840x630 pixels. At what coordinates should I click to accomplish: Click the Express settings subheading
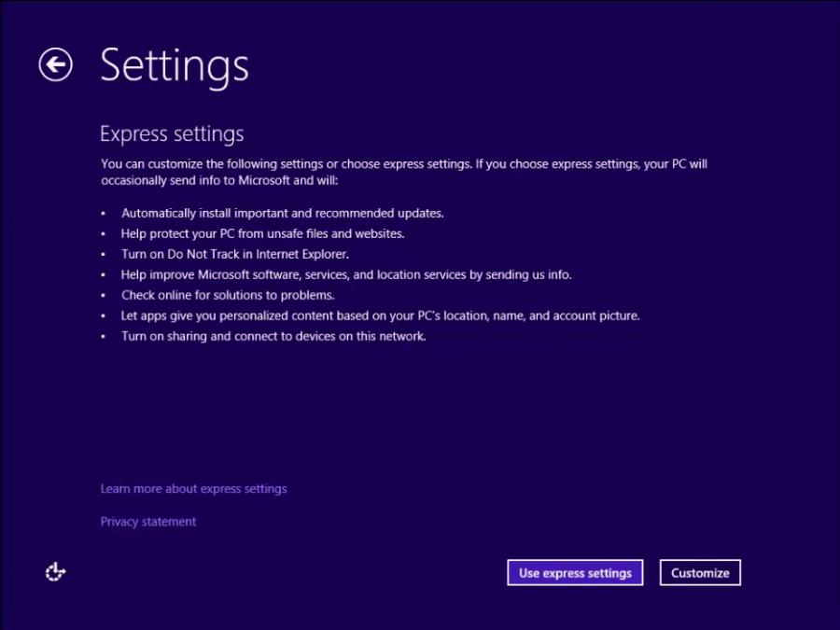point(172,133)
